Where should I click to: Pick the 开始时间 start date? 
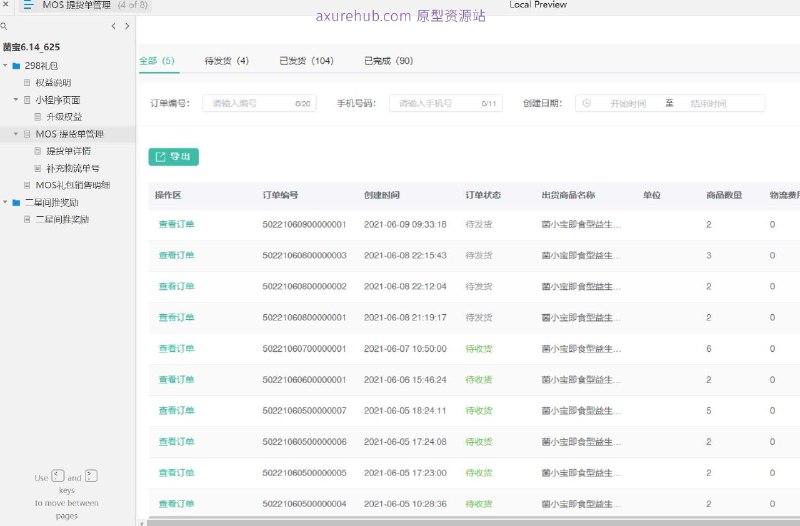(x=628, y=104)
